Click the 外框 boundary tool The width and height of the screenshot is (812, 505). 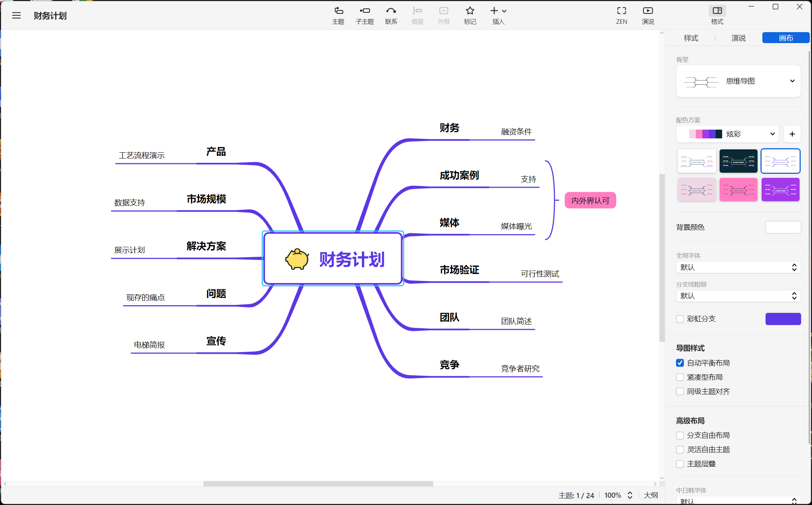coord(443,16)
